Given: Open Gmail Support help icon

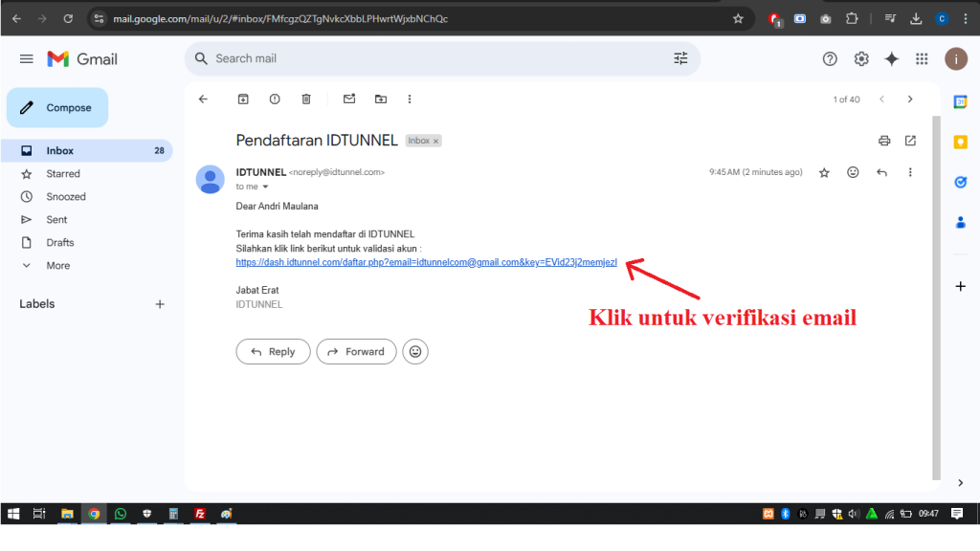Looking at the screenshot, I should (x=830, y=58).
